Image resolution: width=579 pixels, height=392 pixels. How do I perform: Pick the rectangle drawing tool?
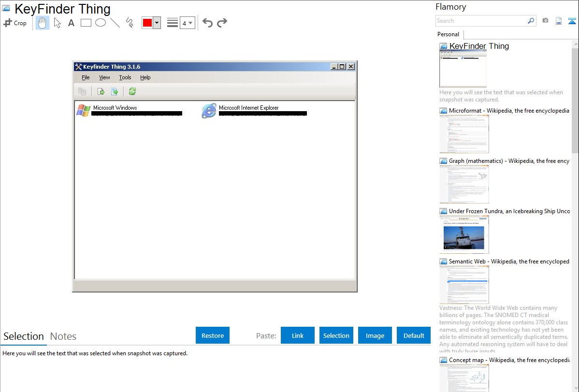(x=86, y=23)
